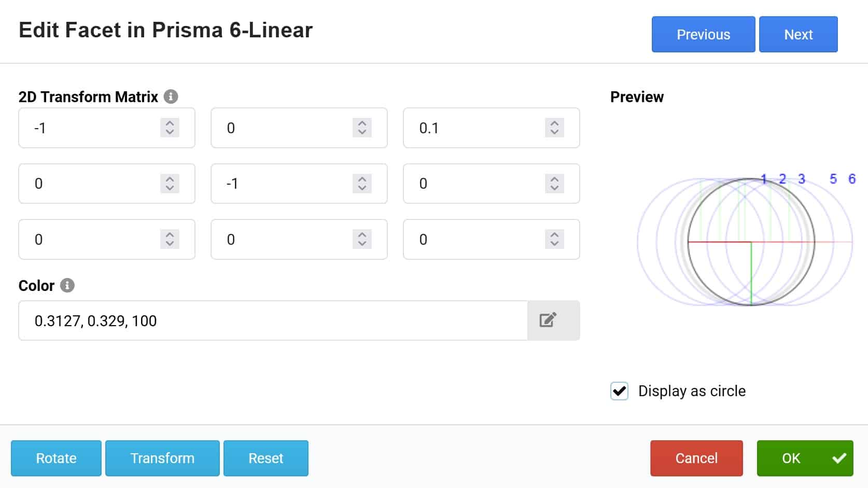
Task: Click the info icon next to Color
Action: pyautogui.click(x=67, y=285)
